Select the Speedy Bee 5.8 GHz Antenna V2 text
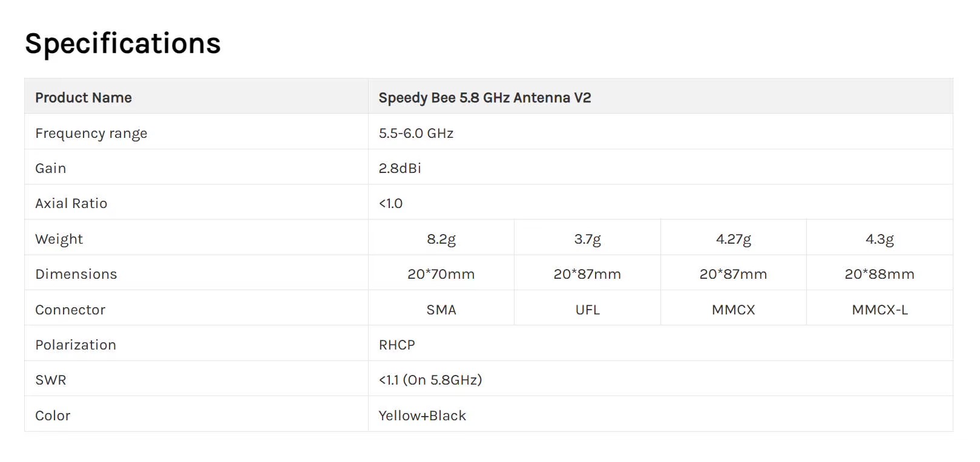980x462 pixels. [x=484, y=97]
